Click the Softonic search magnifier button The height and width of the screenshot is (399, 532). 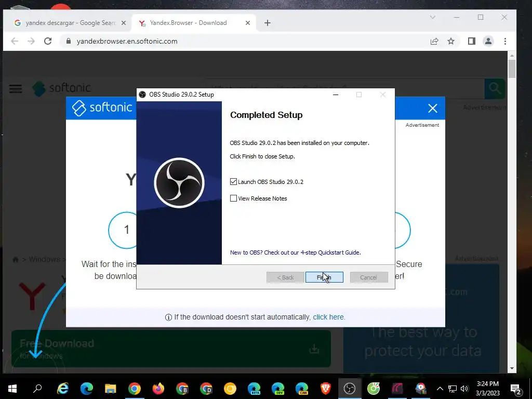click(495, 88)
